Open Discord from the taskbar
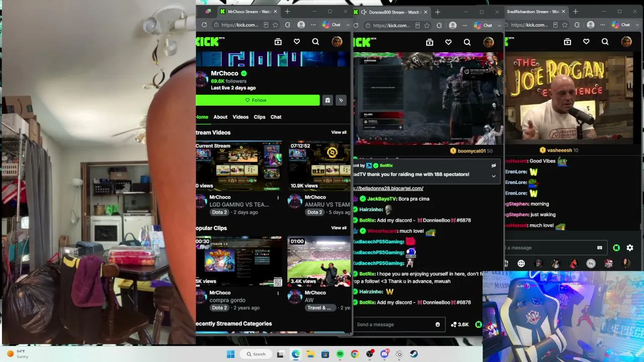 (x=384, y=354)
